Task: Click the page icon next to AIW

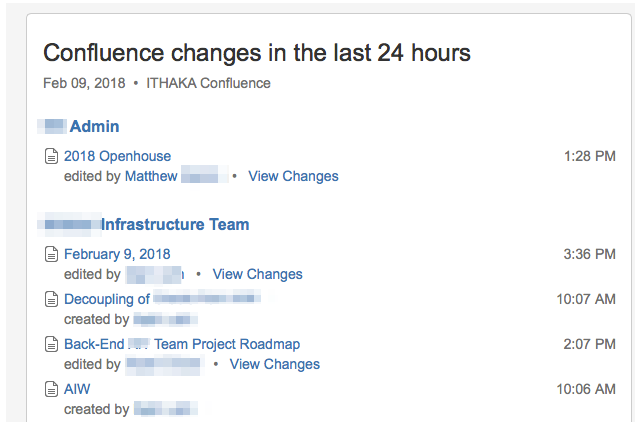Action: pyautogui.click(x=51, y=389)
